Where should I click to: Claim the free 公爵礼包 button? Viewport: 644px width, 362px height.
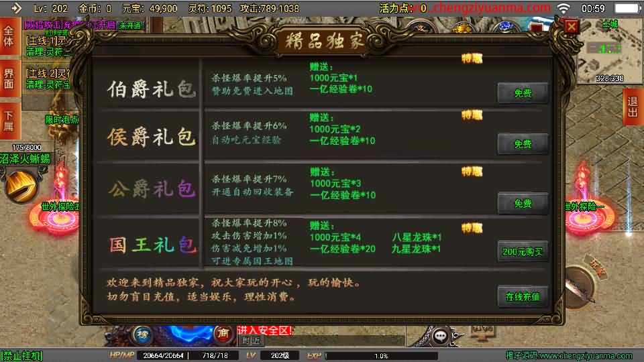(523, 203)
